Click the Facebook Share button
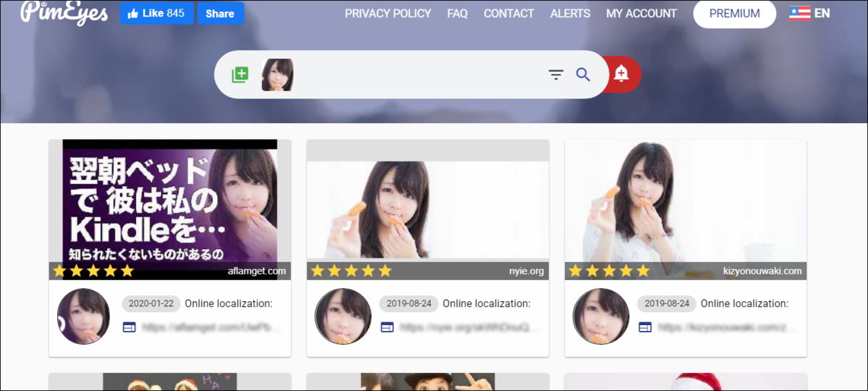 point(220,13)
